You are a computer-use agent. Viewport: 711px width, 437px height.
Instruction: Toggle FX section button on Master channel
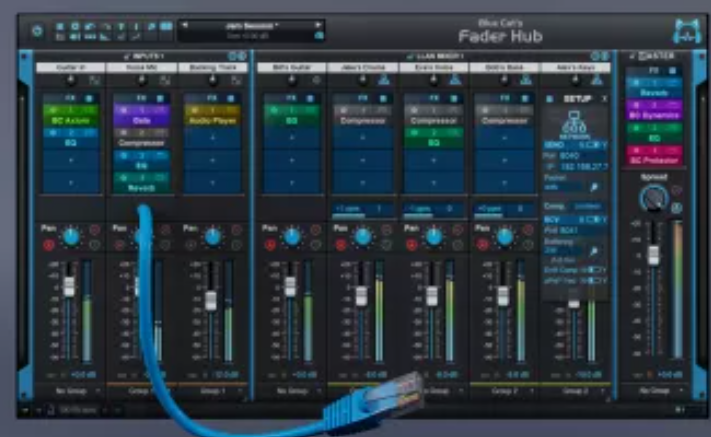click(x=672, y=71)
